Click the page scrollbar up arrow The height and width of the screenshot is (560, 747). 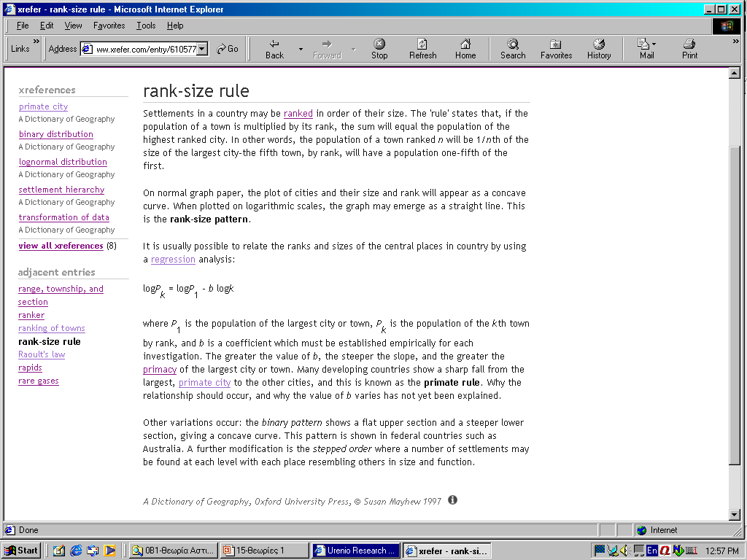pos(734,74)
